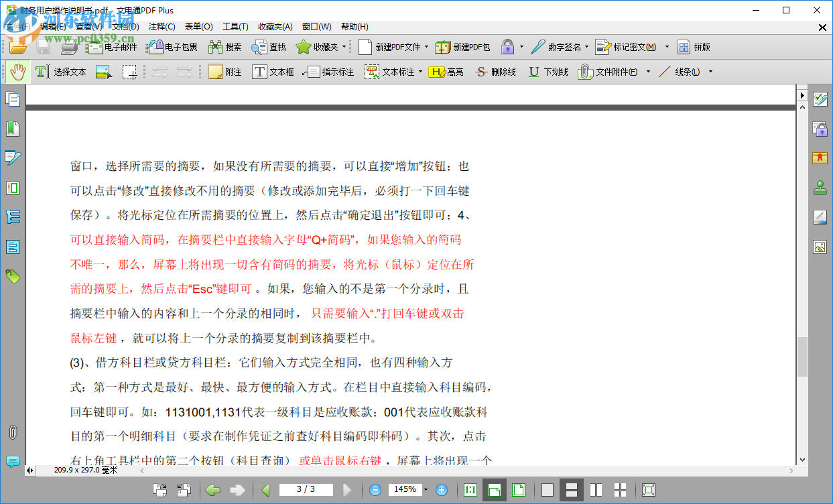Select the Stamp tool in right sidebar

click(820, 188)
